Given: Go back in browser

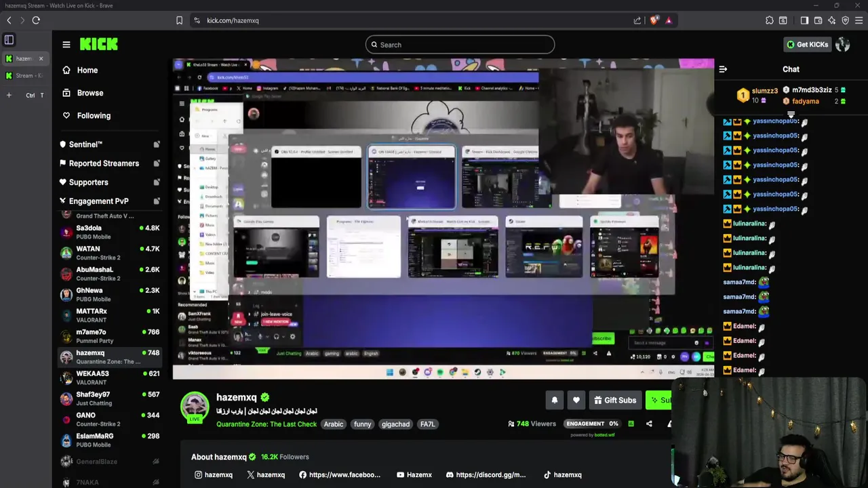Looking at the screenshot, I should coord(9,20).
